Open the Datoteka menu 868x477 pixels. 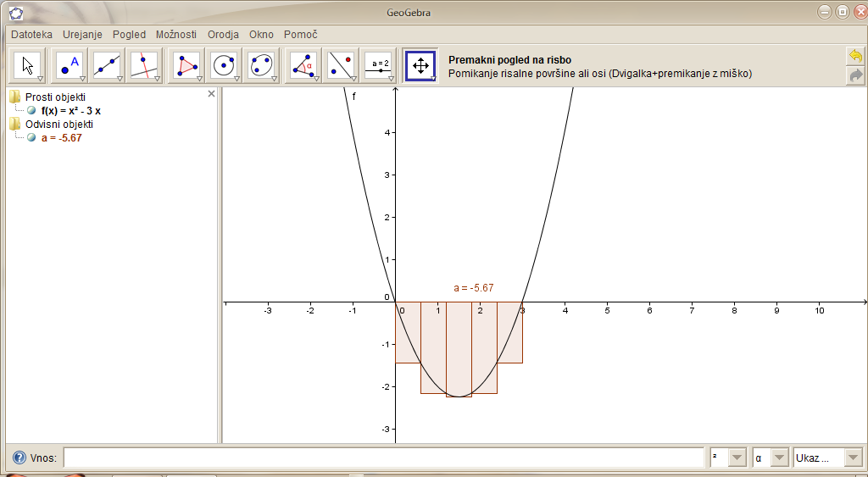(x=31, y=35)
